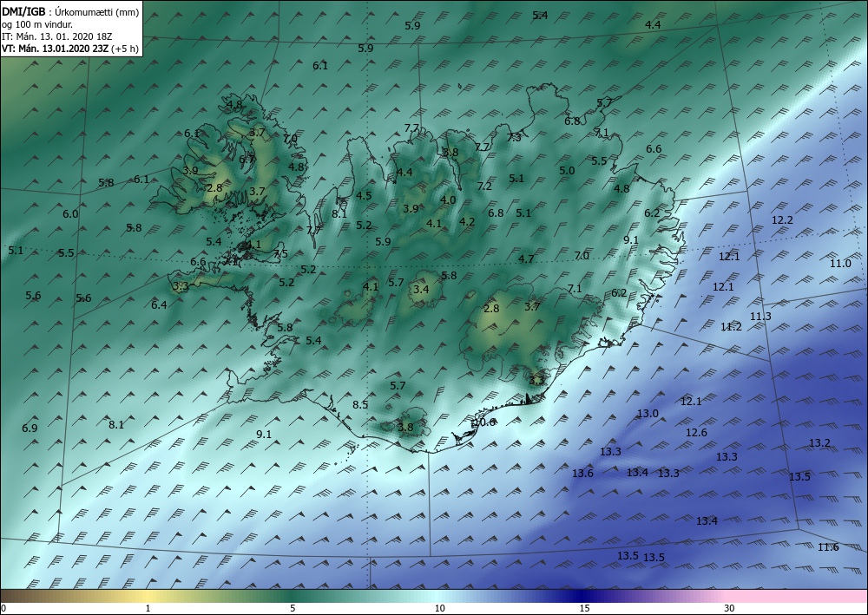
Task: Click the 12.6 value over the sea
Action: pos(696,433)
